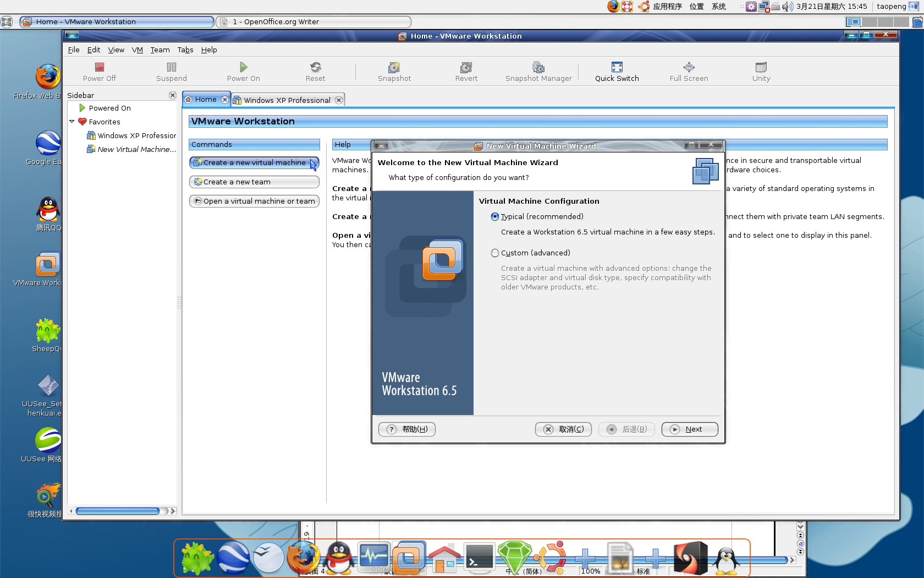Open the Tabs menu
Viewport: 924px width, 578px height.
tap(185, 50)
